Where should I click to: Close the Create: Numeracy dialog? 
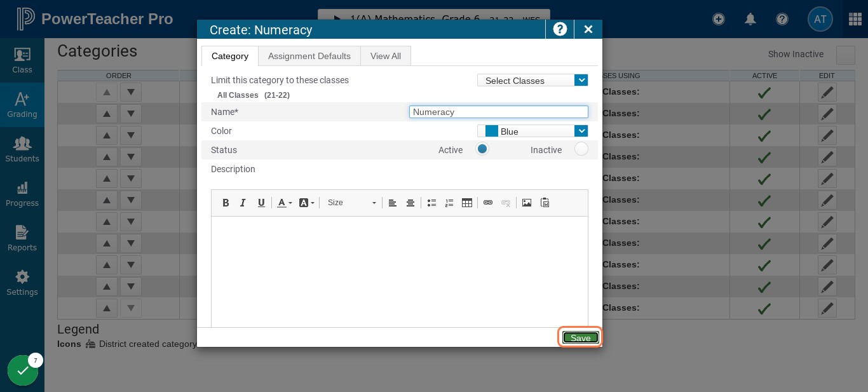[x=588, y=29]
